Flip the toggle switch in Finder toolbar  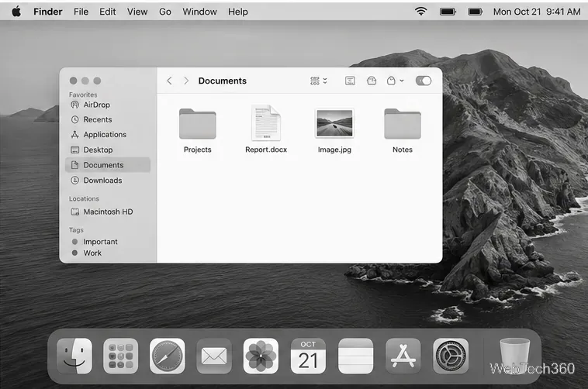point(424,81)
